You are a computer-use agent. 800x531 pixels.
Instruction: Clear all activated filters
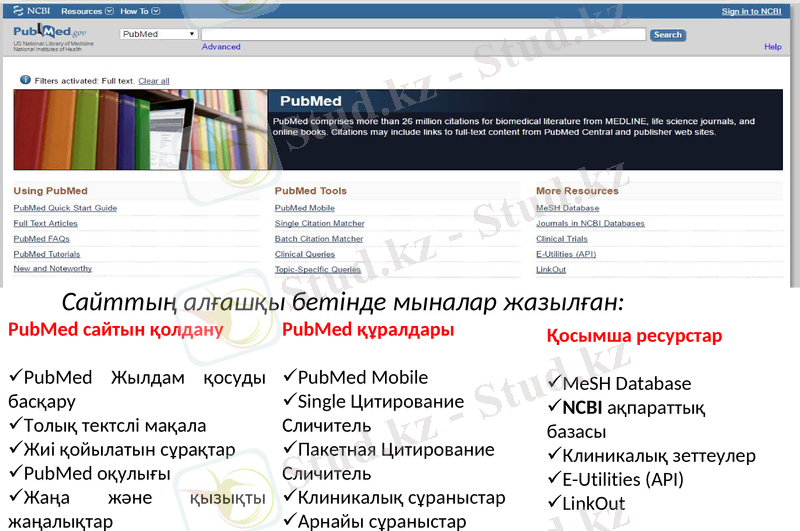tap(154, 80)
